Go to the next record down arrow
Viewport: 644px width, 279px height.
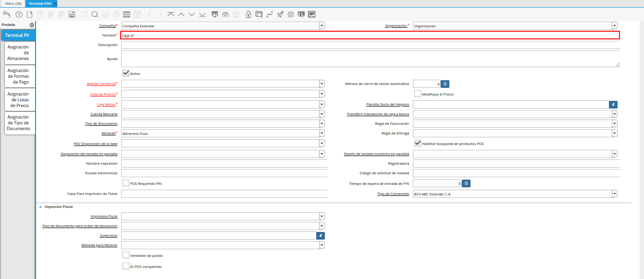(x=192, y=14)
